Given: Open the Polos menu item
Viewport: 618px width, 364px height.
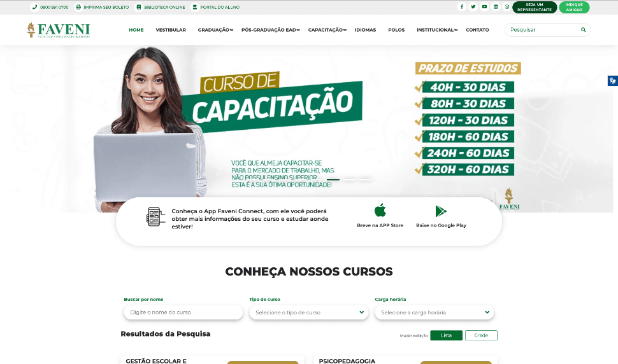Looking at the screenshot, I should 396,30.
